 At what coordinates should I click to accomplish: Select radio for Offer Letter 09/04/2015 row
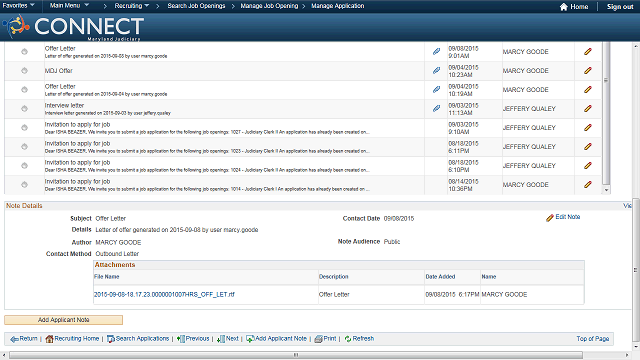[x=24, y=89]
